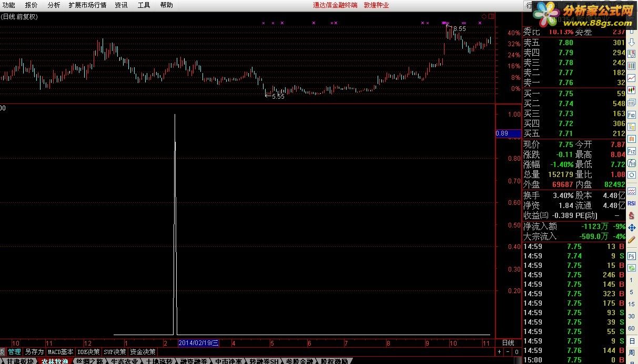
Task: Click the 卖一 7.76 order row
Action: [x=574, y=82]
